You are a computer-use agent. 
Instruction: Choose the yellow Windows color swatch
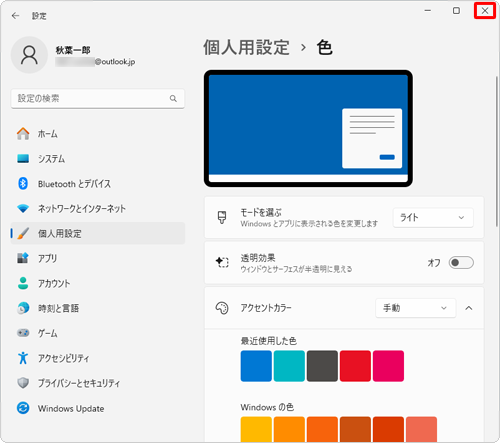tap(256, 429)
